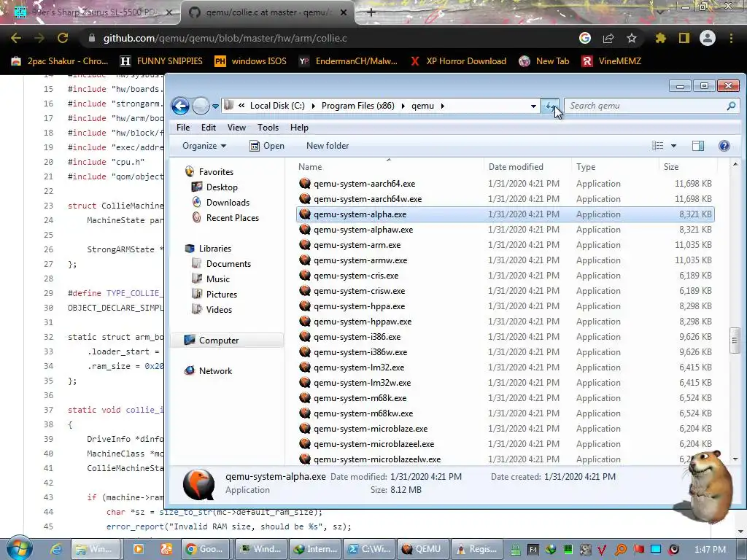Click Chrome reload page button

pyautogui.click(x=63, y=38)
